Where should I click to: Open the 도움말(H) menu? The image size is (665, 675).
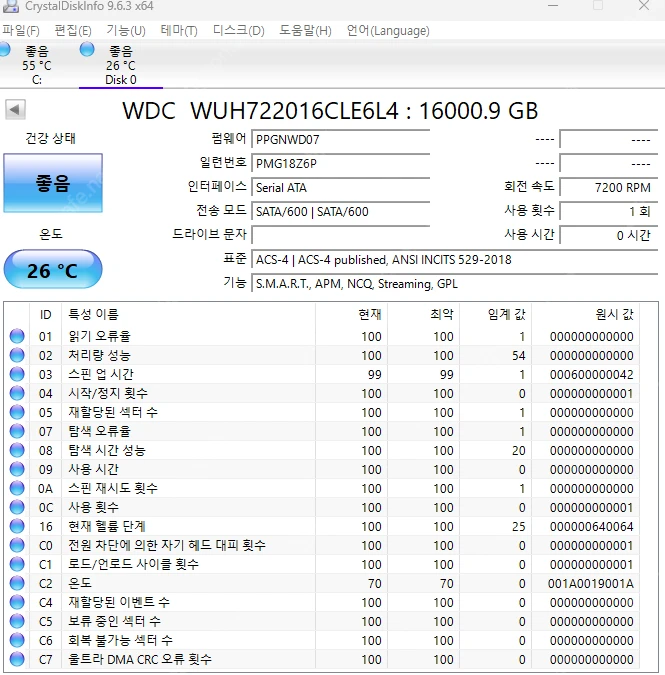(305, 31)
